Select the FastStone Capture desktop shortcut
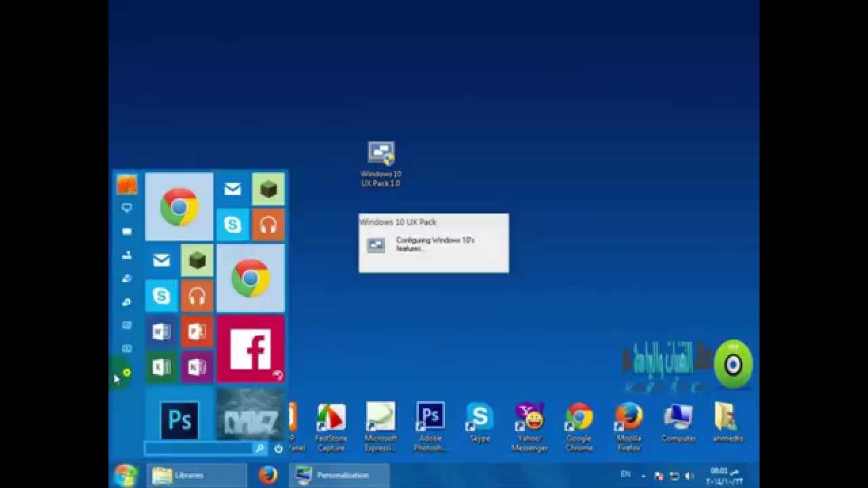The height and width of the screenshot is (488, 868). [x=331, y=427]
